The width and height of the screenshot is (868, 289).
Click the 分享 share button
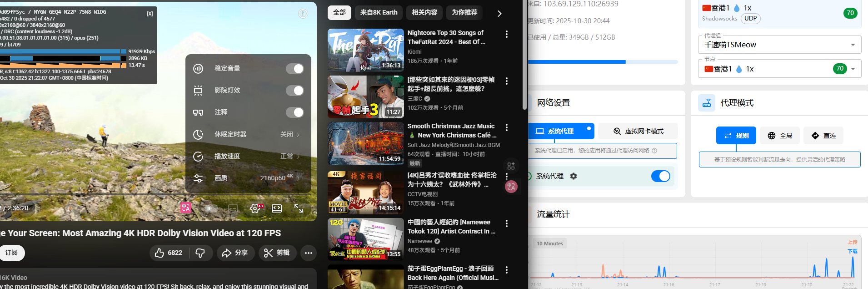234,253
